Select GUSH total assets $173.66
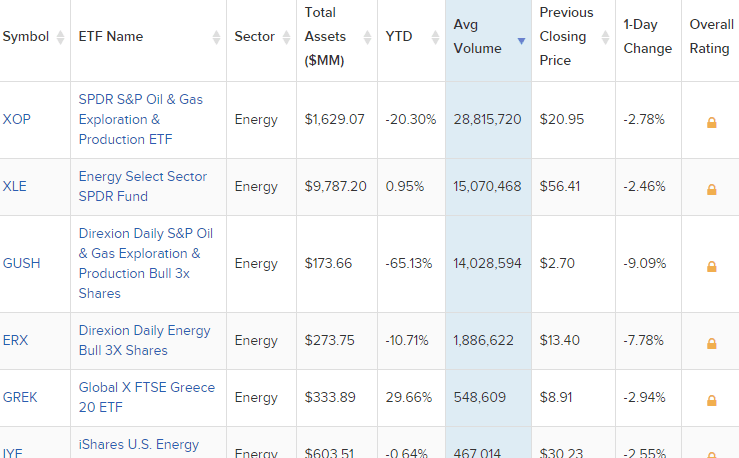The width and height of the screenshot is (739, 458). tap(328, 263)
